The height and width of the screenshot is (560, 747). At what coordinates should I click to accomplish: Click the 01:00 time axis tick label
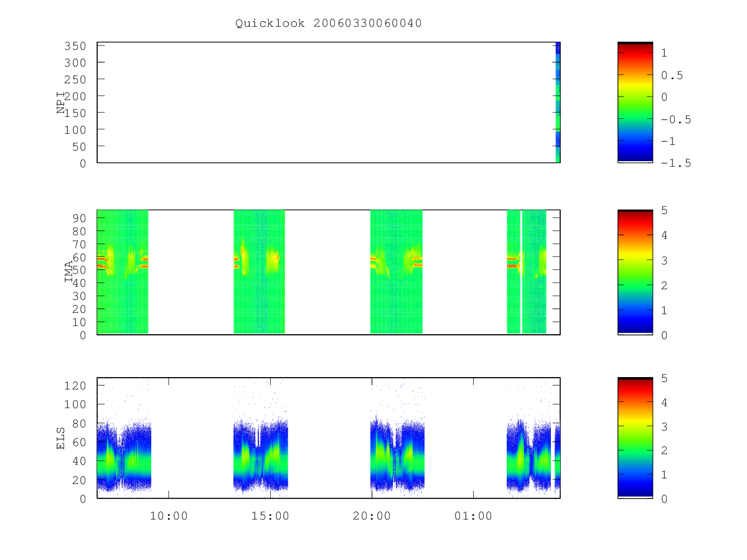click(x=473, y=516)
